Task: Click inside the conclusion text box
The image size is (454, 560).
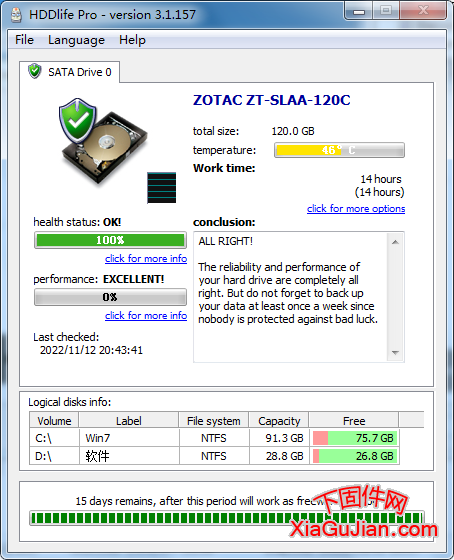Action: coord(291,297)
